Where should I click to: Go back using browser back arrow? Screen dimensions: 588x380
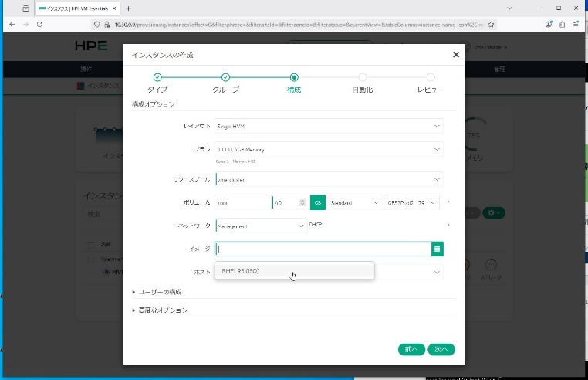pos(12,24)
